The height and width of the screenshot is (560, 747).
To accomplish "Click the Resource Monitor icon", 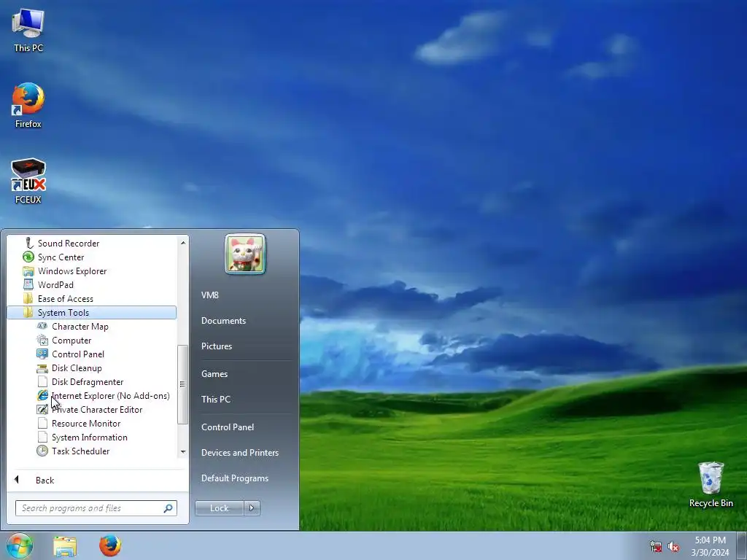I will pyautogui.click(x=42, y=424).
